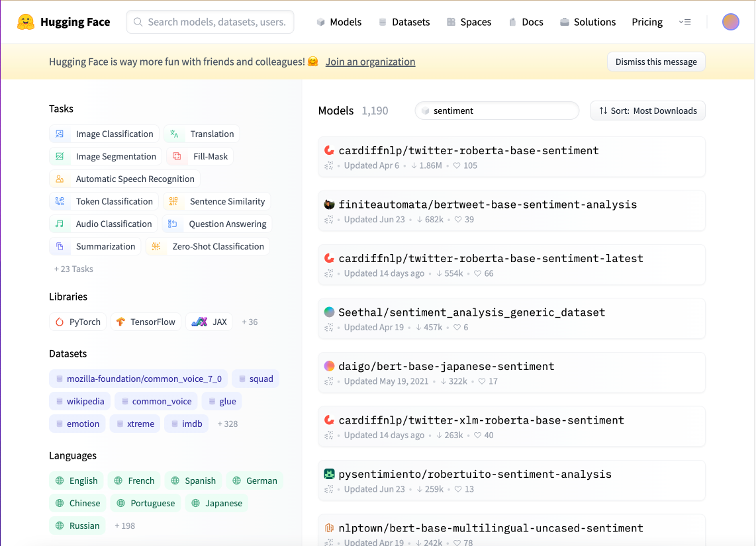Open the Sort: Most Downloads dropdown
This screenshot has height=546, width=756.
[647, 111]
